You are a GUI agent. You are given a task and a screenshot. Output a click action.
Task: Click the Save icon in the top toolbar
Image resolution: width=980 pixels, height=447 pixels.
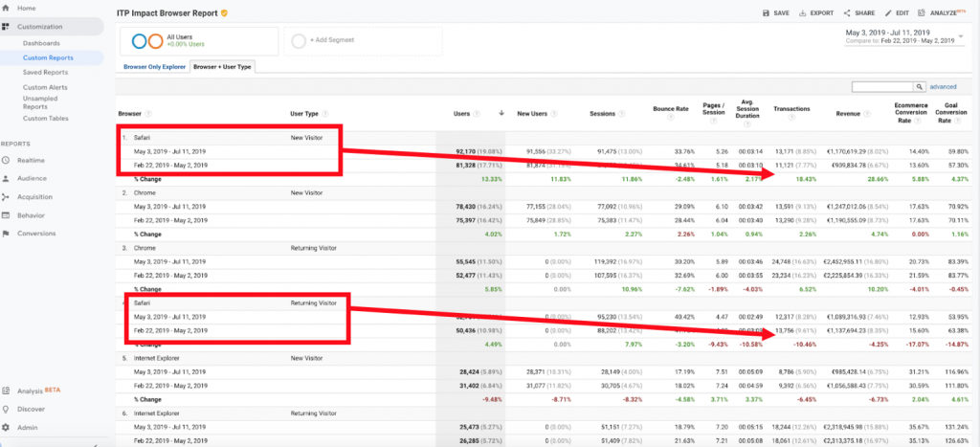tap(767, 13)
